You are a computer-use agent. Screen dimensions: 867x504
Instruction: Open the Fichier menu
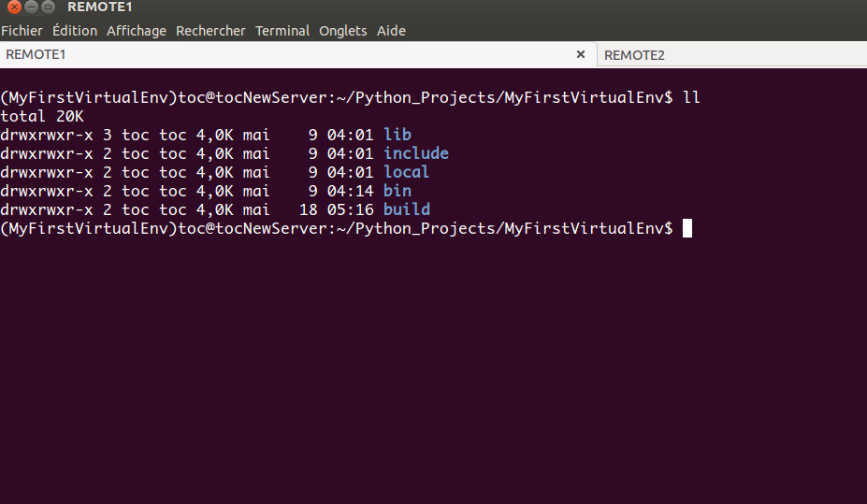(x=22, y=31)
